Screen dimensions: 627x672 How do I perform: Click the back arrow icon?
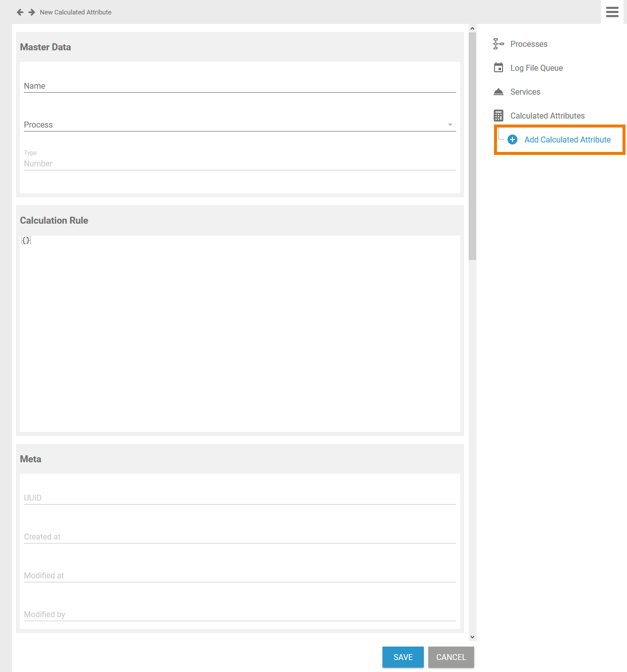point(20,12)
